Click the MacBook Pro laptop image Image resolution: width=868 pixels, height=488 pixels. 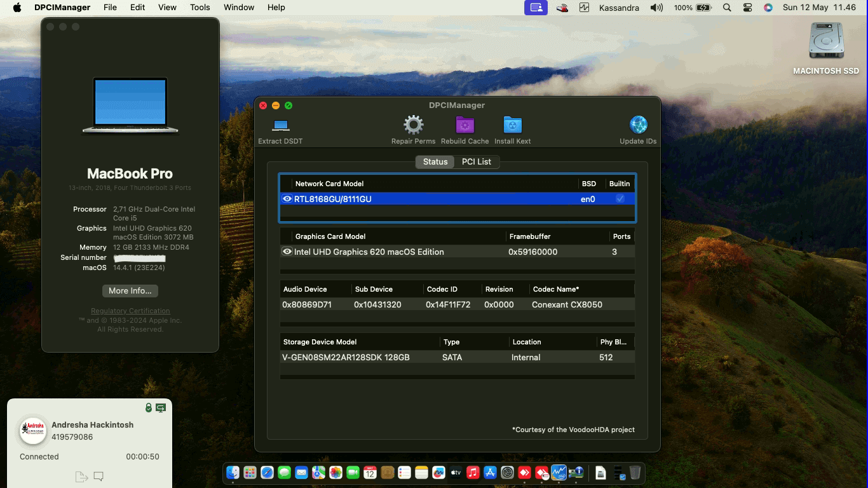pos(130,105)
